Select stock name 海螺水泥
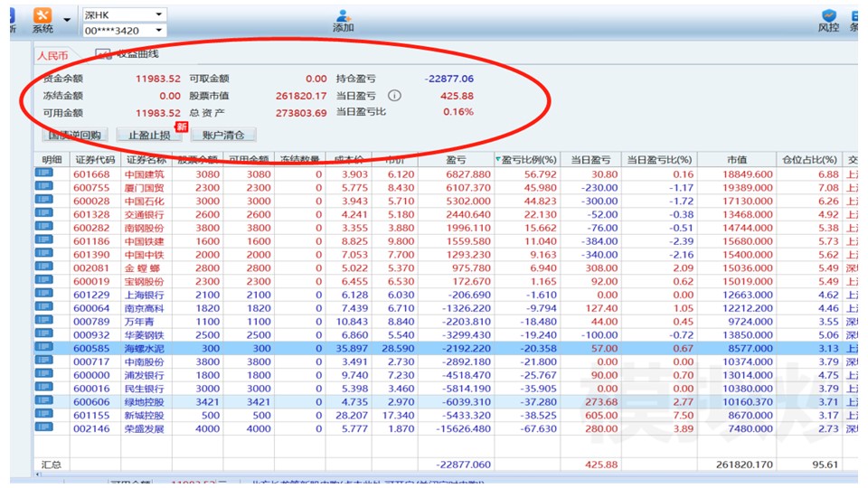868x488 pixels. (145, 349)
